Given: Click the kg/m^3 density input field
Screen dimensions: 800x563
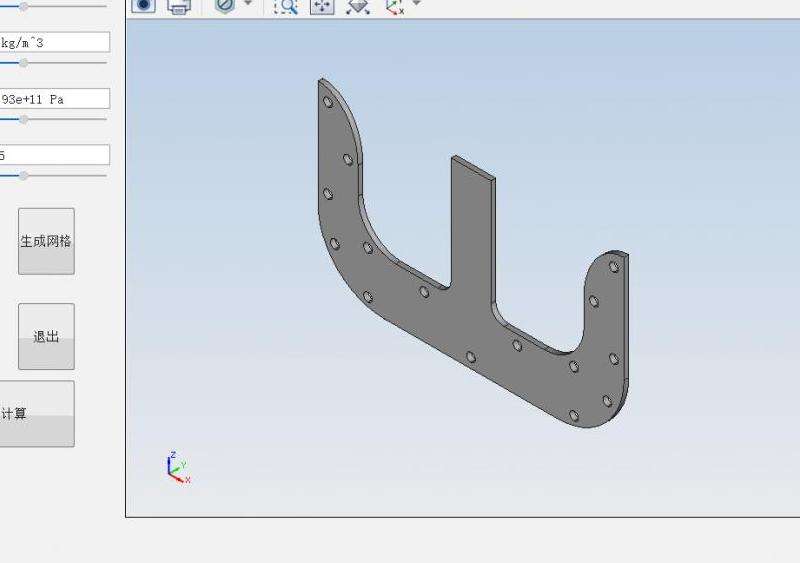Looking at the screenshot, I should pos(55,42).
